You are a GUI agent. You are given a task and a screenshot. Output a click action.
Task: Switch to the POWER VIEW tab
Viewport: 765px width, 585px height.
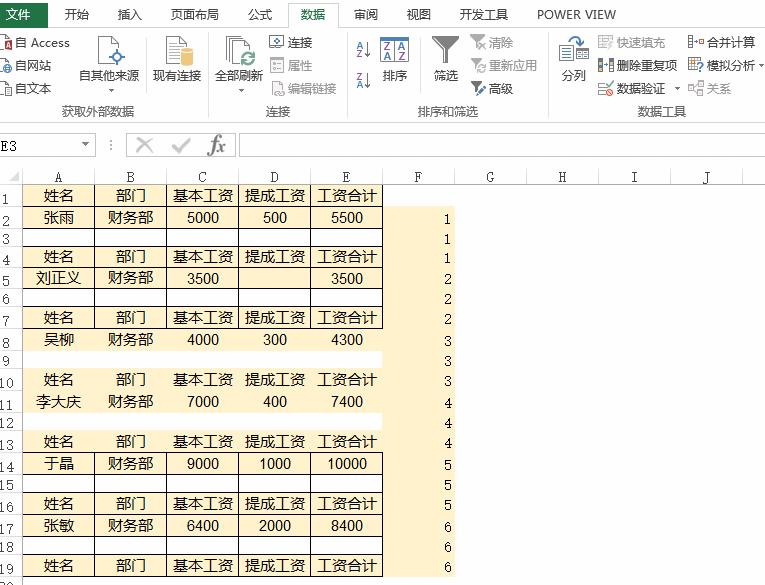pyautogui.click(x=576, y=15)
